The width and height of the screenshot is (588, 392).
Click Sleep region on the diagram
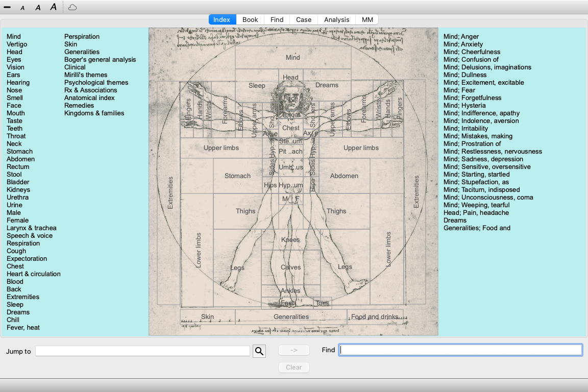point(257,86)
